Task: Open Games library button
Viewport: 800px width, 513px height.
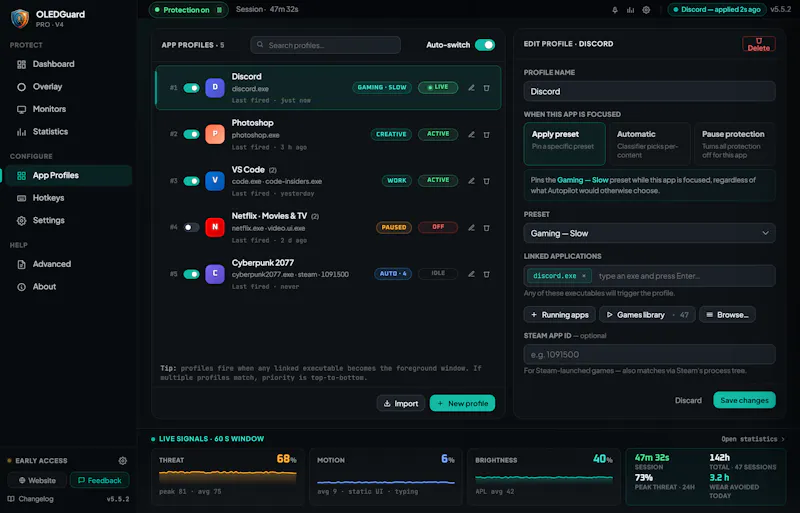Action: pyautogui.click(x=647, y=315)
